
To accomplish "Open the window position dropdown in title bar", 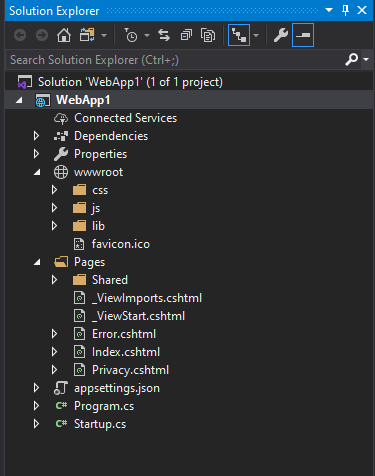I will (x=329, y=10).
